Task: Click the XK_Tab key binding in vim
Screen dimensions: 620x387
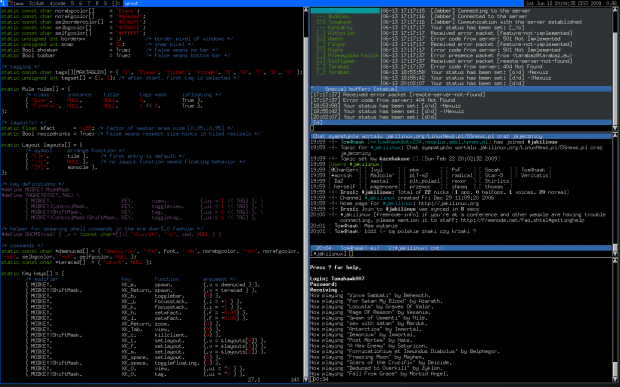Action: pos(133,329)
